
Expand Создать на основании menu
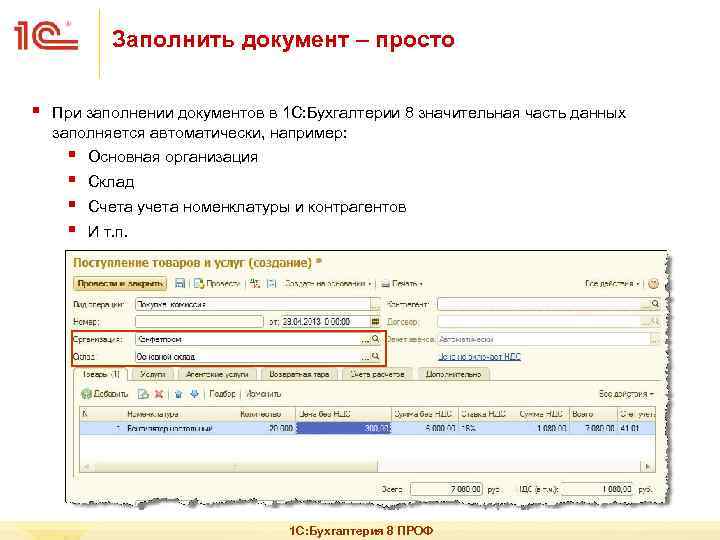tap(327, 284)
